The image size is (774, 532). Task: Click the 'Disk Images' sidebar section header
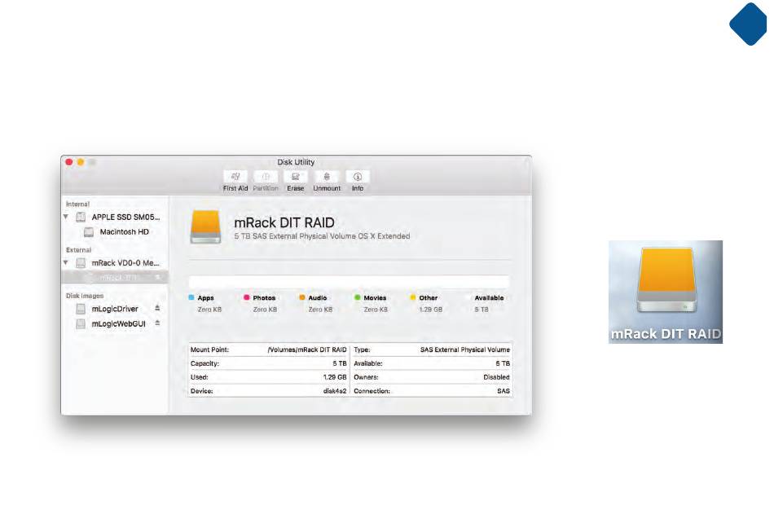click(85, 296)
